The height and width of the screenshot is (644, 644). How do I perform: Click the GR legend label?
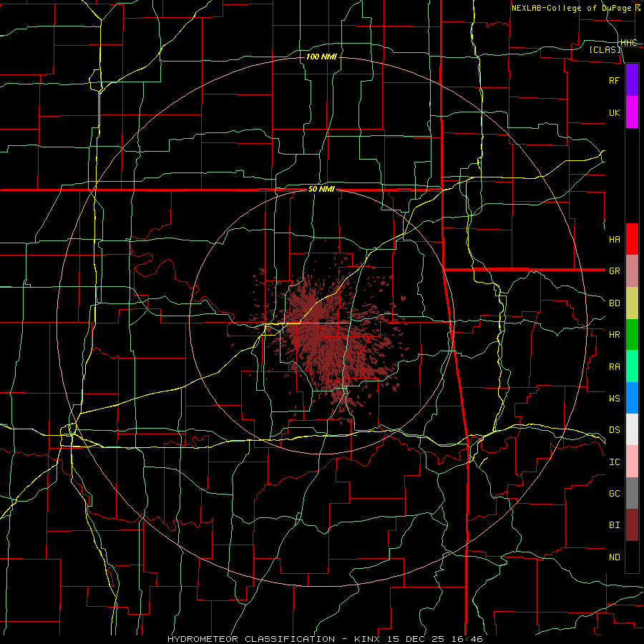(x=615, y=271)
